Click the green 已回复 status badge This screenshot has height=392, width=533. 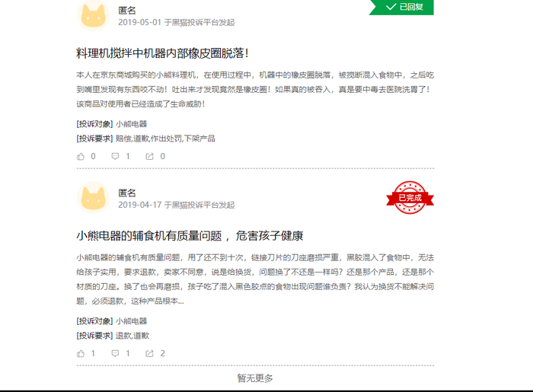click(401, 7)
